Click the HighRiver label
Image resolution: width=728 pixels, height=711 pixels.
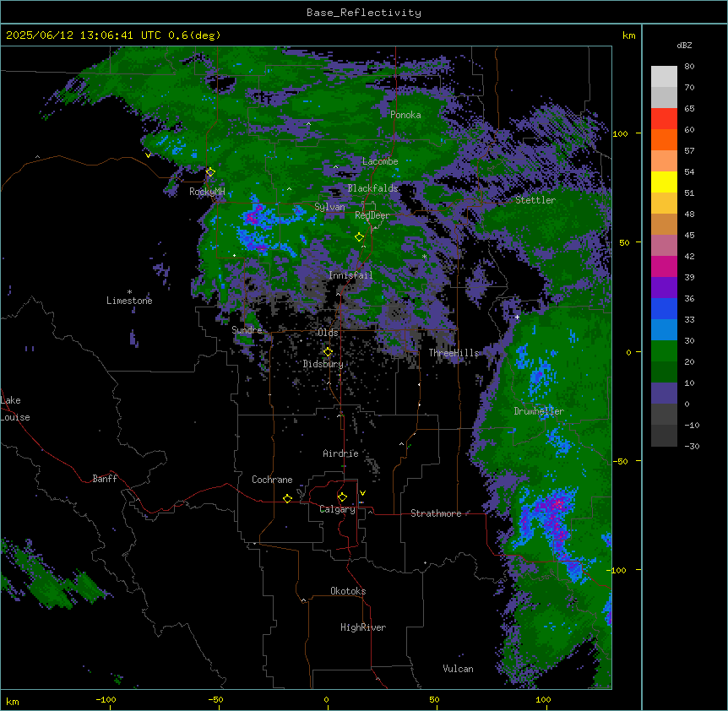(363, 627)
